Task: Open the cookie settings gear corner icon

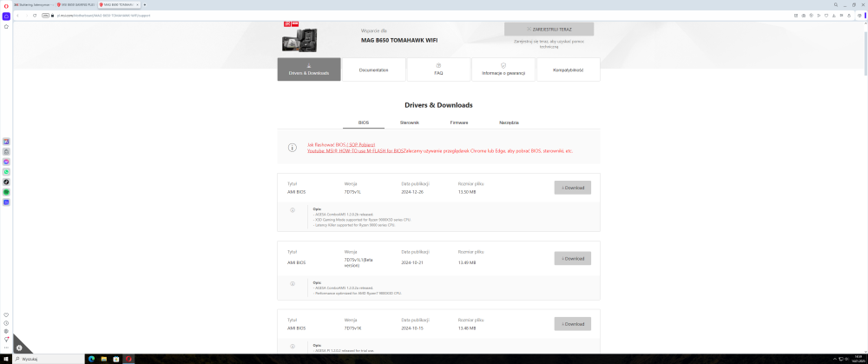Action: pos(19,347)
